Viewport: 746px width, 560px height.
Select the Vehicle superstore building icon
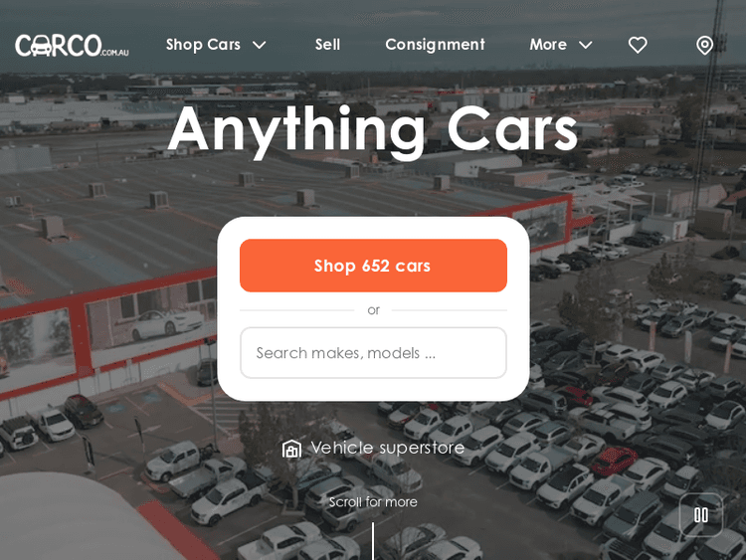(x=291, y=449)
